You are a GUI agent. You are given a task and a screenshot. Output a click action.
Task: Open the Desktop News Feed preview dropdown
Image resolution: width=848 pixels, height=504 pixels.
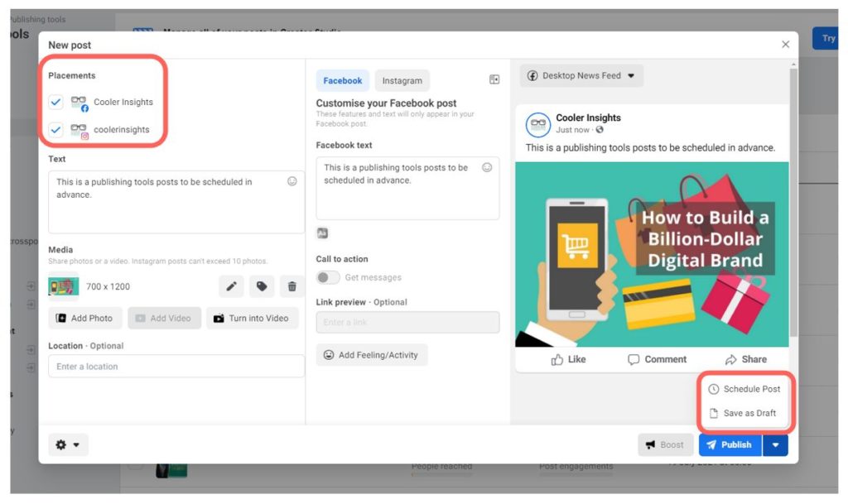pyautogui.click(x=581, y=75)
